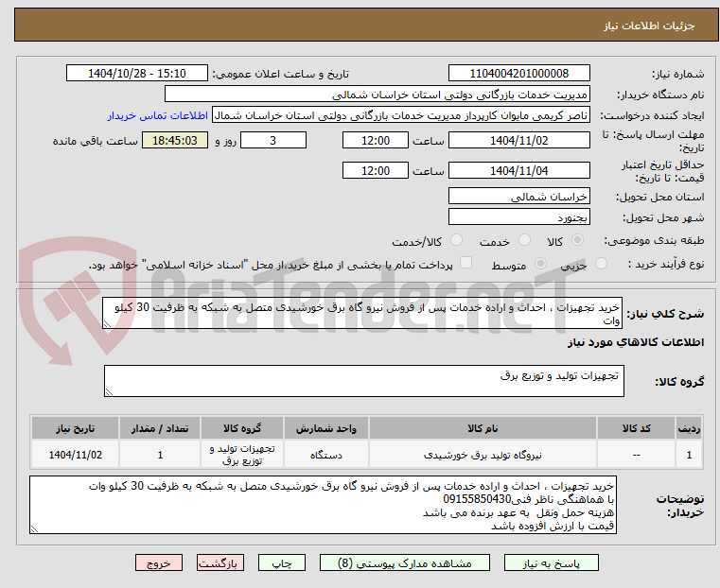This screenshot has width=720, height=588.
Task: Click the استان محل تحویل field
Action: pyautogui.click(x=518, y=197)
